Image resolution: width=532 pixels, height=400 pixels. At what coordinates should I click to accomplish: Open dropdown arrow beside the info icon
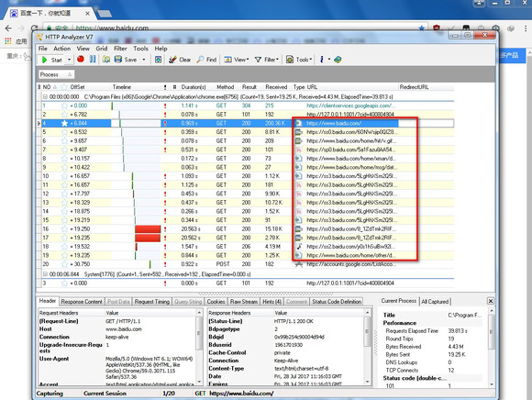[328, 60]
